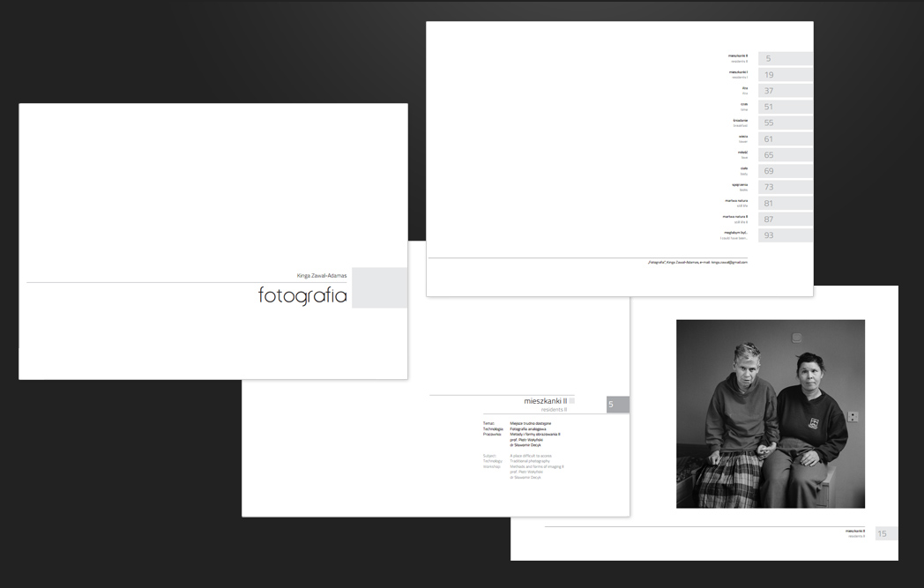Click the "A place difficult to access" subject line
Screen dimensions: 924x588
pos(531,456)
